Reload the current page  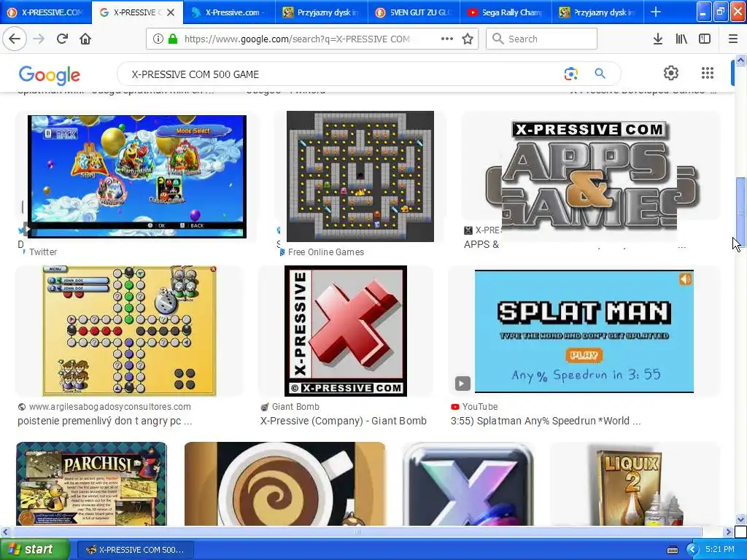(x=62, y=39)
